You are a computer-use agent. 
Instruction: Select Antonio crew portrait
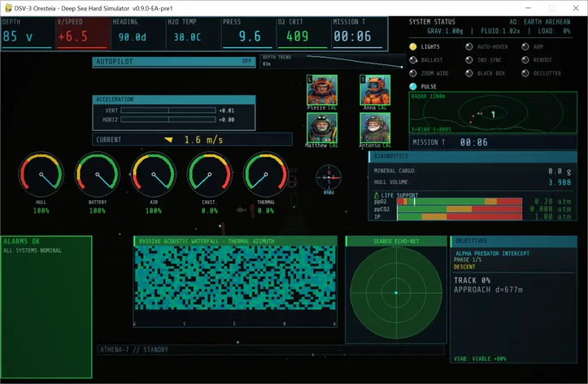(375, 128)
